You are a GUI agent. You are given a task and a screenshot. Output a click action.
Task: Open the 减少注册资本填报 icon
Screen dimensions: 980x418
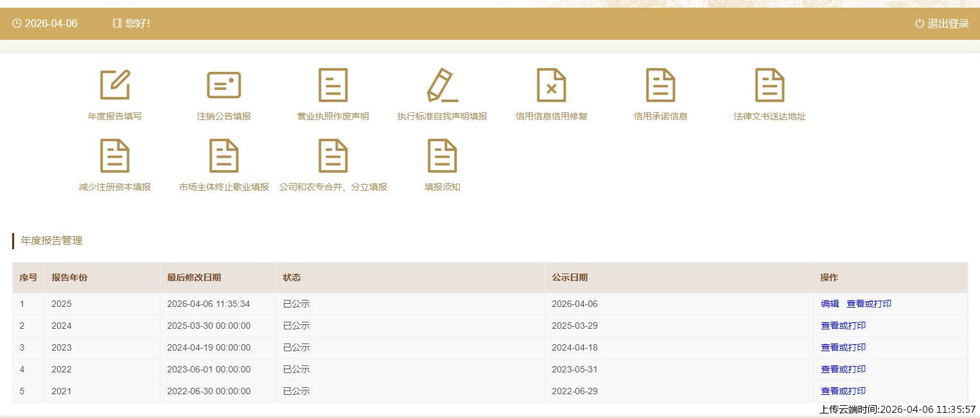(x=115, y=155)
